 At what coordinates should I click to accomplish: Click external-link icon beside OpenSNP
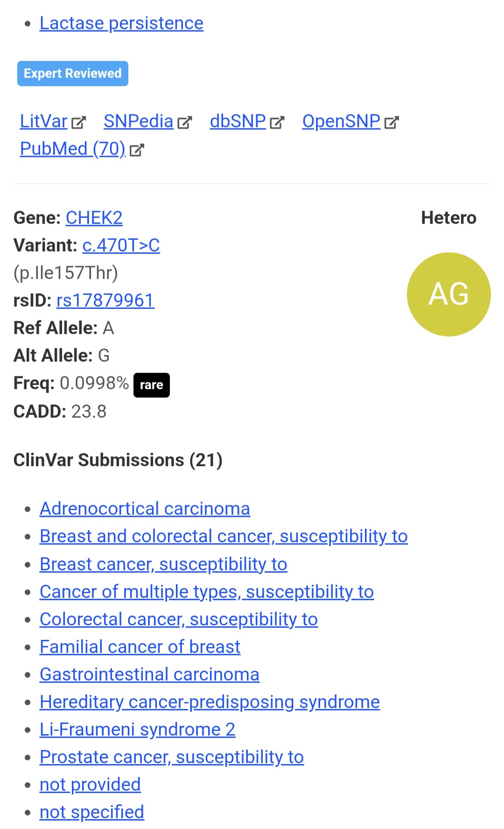pyautogui.click(x=392, y=122)
